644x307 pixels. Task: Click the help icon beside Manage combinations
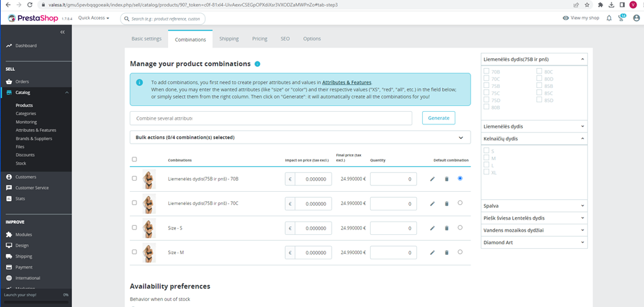(257, 64)
